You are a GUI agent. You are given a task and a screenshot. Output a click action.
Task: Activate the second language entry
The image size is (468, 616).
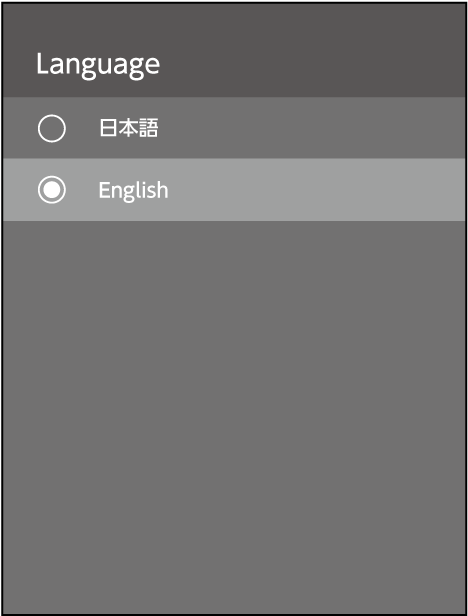point(234,190)
